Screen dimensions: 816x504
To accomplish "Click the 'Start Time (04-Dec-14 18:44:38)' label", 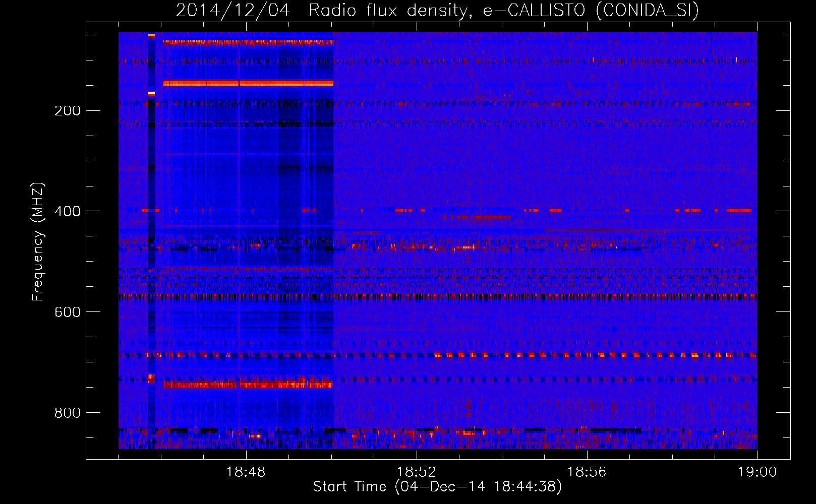I will pos(437,487).
